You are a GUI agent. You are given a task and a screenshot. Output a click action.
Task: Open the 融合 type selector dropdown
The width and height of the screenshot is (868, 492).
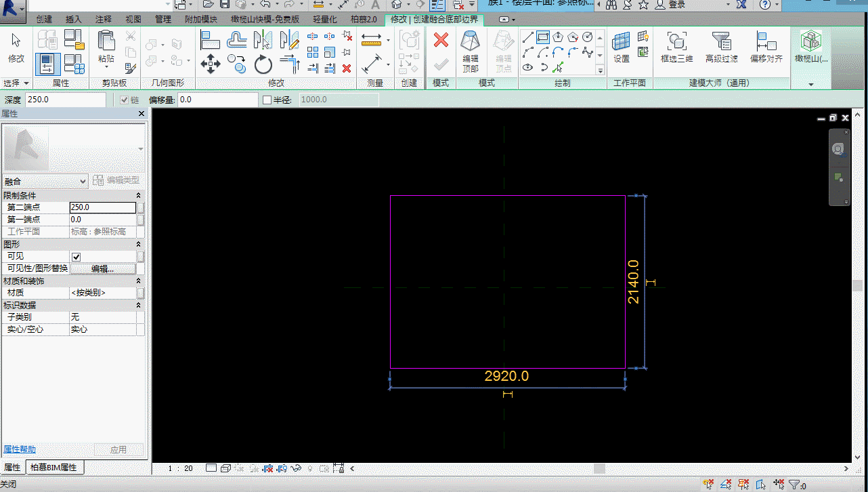[x=45, y=181]
